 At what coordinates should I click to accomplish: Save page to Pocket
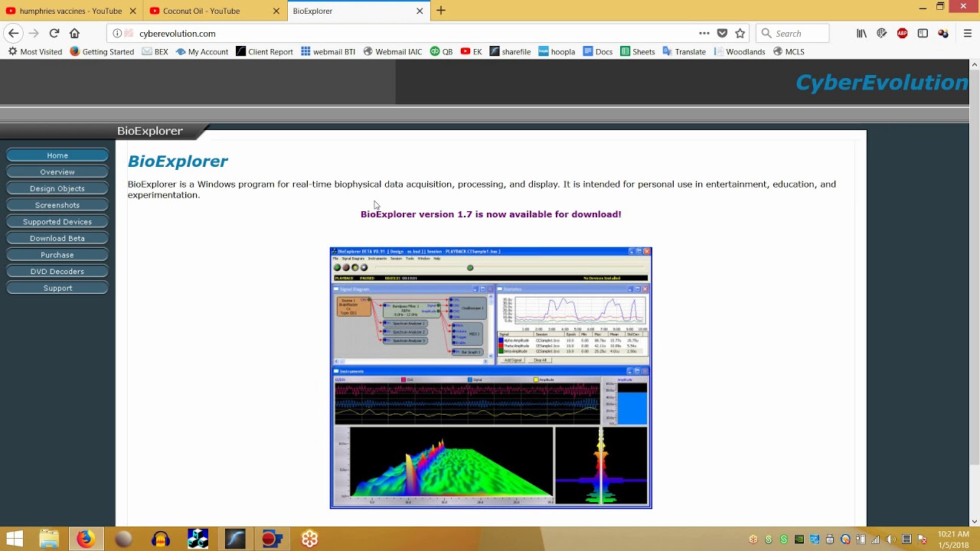tap(722, 34)
